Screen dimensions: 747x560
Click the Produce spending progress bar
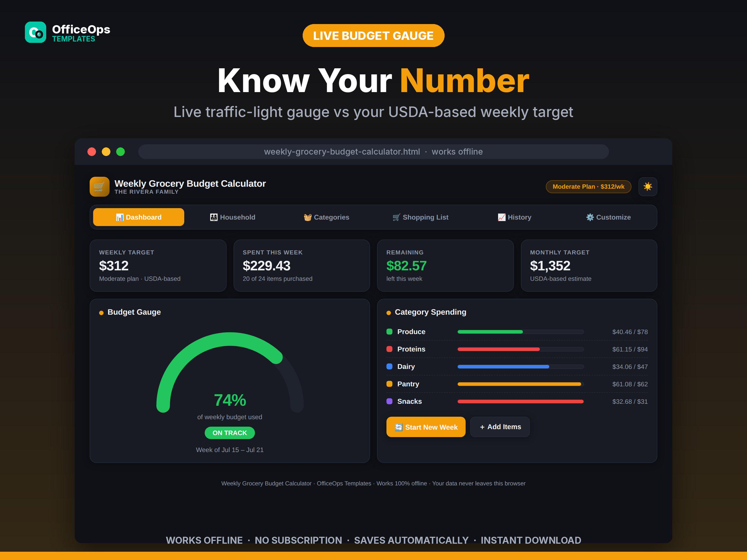click(520, 332)
